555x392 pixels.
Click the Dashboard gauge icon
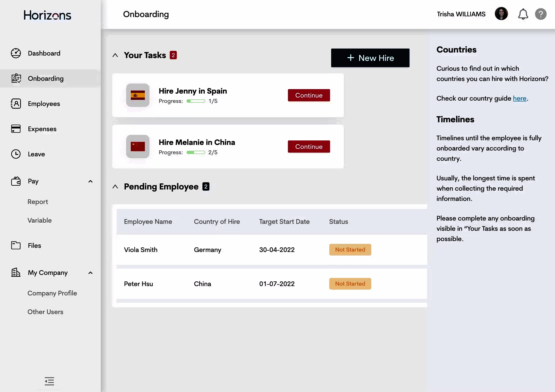pos(16,53)
